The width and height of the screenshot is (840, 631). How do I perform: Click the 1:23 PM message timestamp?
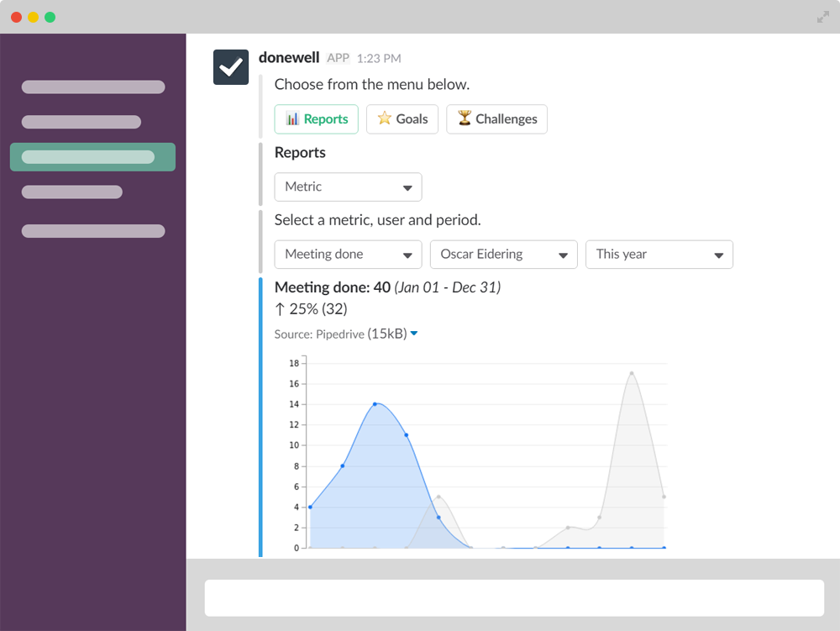pos(378,59)
